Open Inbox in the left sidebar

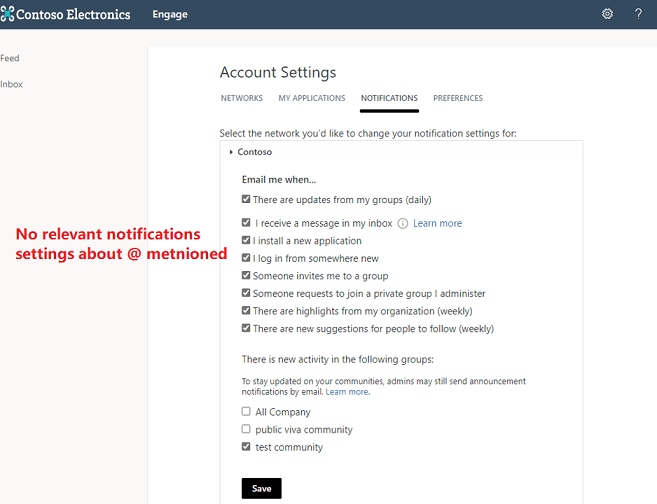click(x=11, y=84)
